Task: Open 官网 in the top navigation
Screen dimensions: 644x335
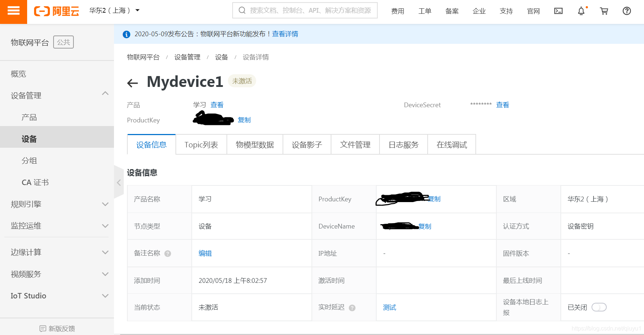Action: (x=533, y=11)
